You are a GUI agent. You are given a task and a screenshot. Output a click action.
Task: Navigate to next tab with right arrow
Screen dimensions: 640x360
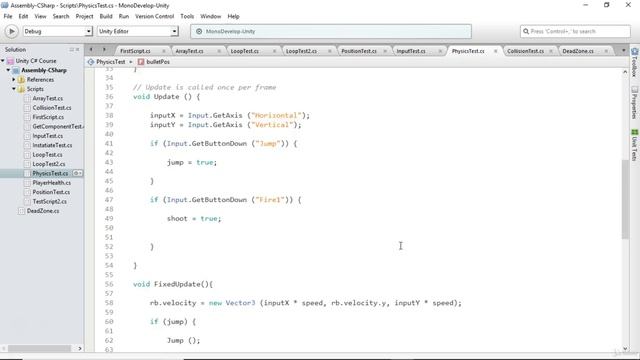pos(104,50)
